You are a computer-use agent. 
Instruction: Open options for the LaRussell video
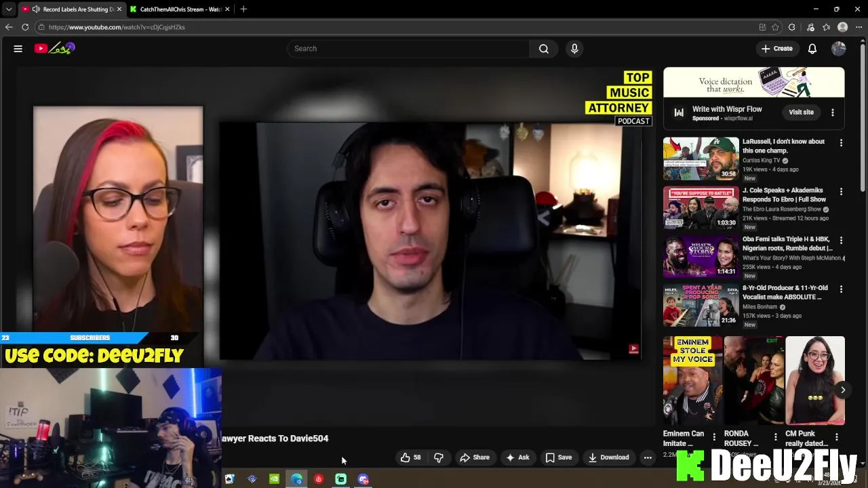(x=841, y=143)
